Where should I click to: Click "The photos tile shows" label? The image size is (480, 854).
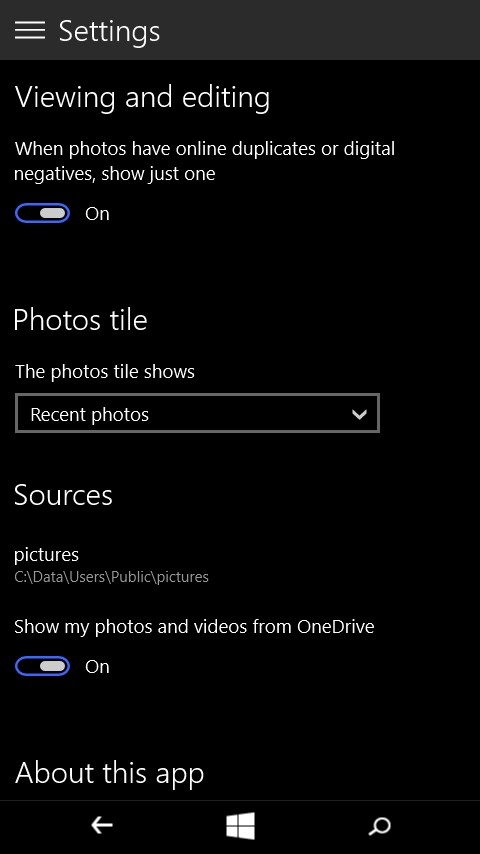105,371
